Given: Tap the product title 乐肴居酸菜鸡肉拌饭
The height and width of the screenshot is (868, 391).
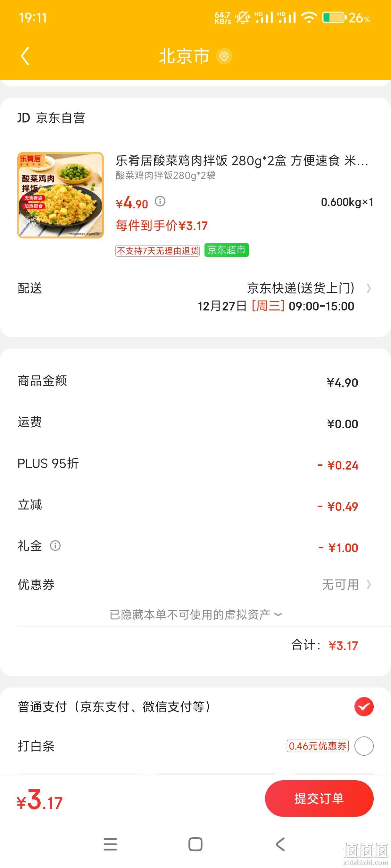Looking at the screenshot, I should [172, 161].
